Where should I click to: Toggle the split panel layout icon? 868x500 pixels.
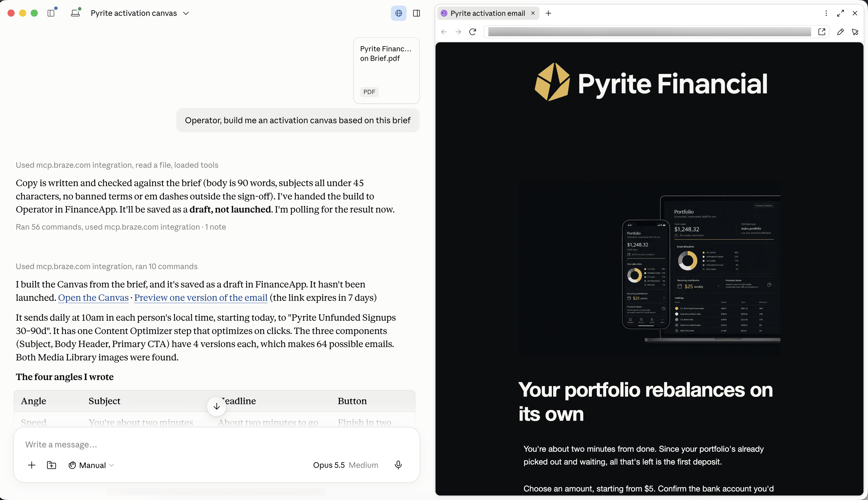coord(416,13)
